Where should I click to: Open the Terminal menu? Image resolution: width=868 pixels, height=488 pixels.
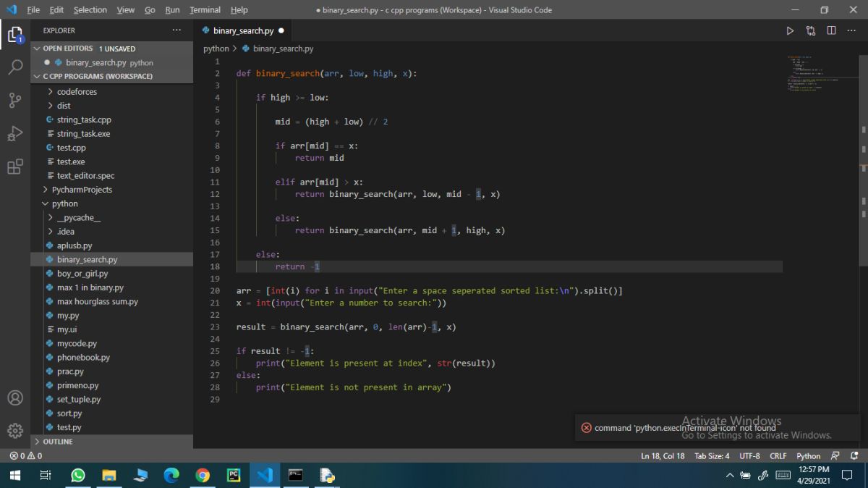tap(205, 9)
